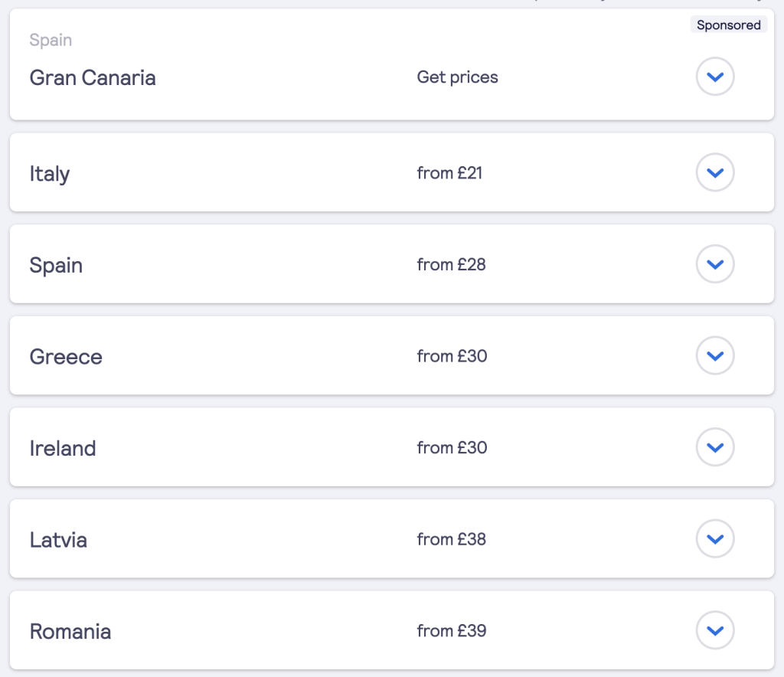Click the from £38 Latvia price
This screenshot has width=784, height=677.
tap(450, 539)
